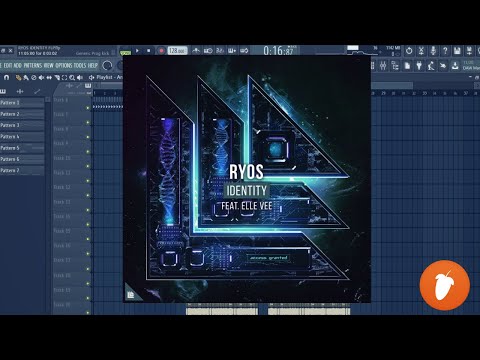This screenshot has width=480, height=360.
Task: Show automation clips with curve icon
Action: click(x=37, y=91)
